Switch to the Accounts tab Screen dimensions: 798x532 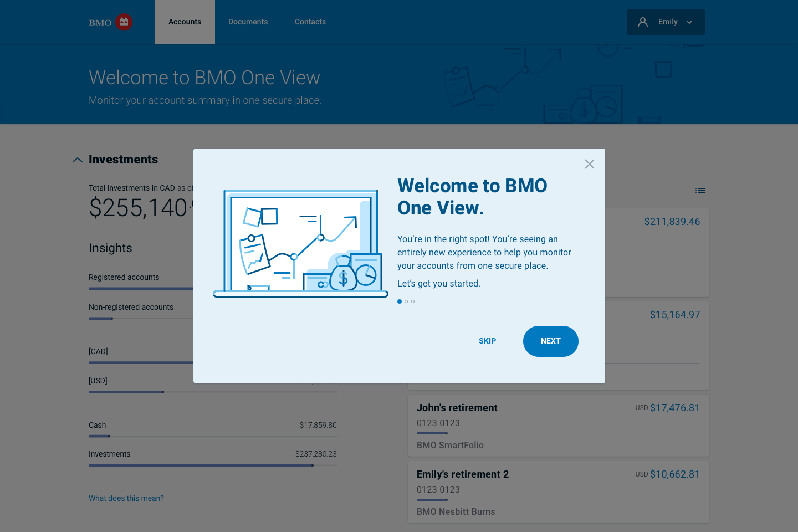[x=185, y=22]
